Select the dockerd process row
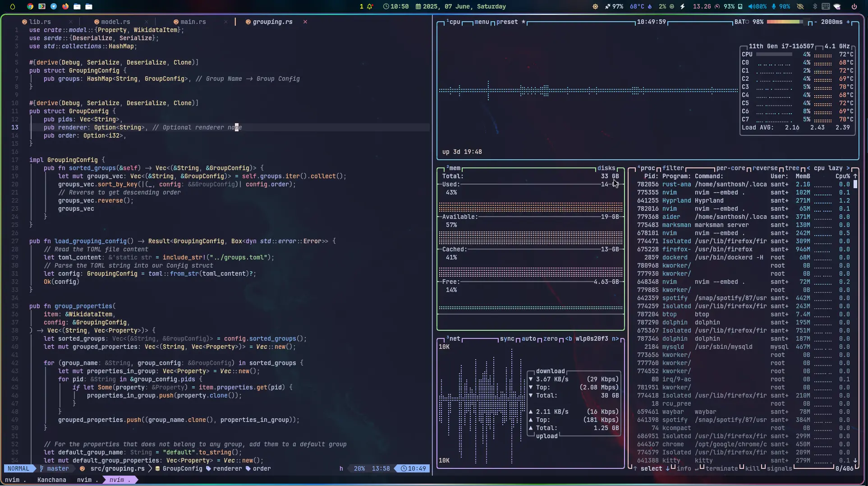This screenshot has height=486, width=868. click(743, 257)
